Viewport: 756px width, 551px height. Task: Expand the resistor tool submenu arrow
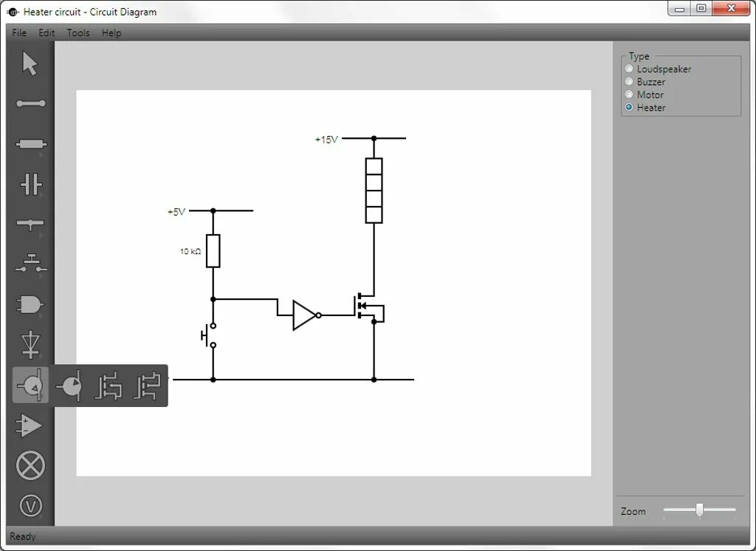click(x=41, y=155)
